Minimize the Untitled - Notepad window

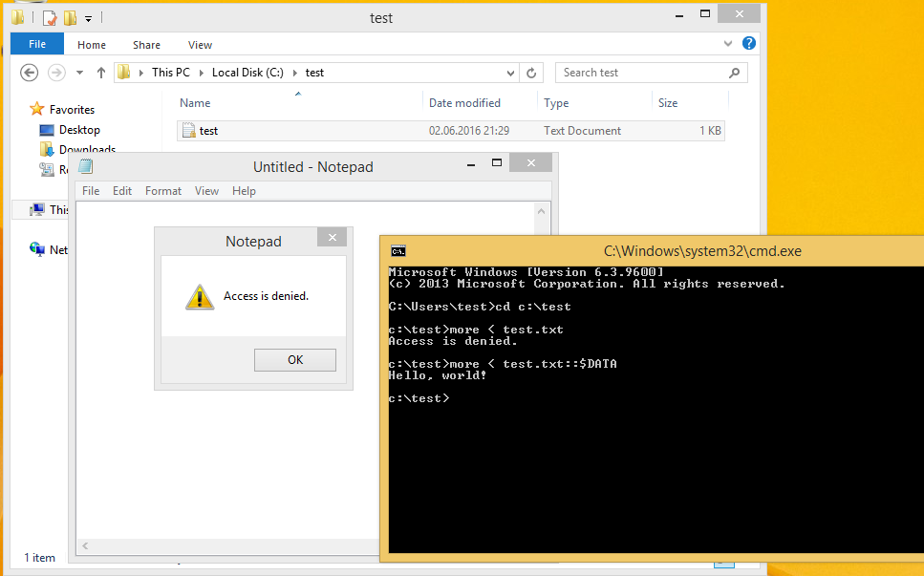471,165
